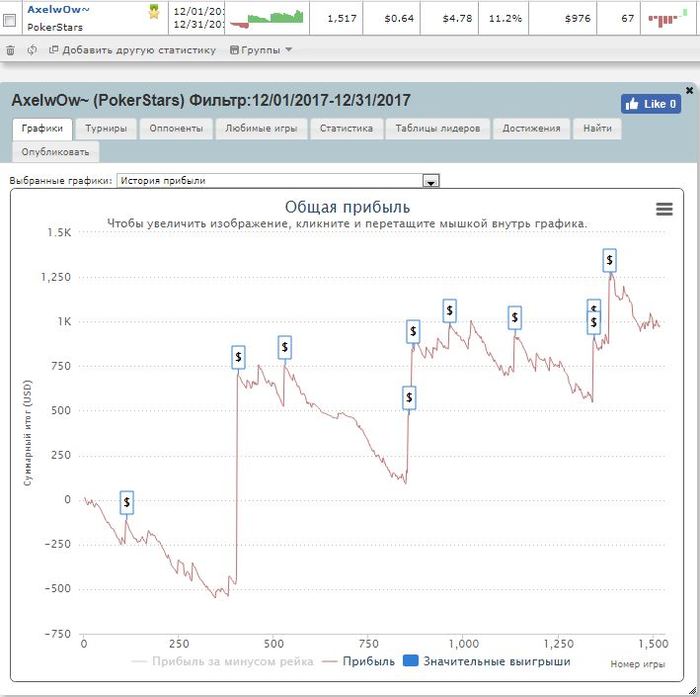Viewport: 700px width, 697px height.
Task: Switch to the Графики tab
Action: pyautogui.click(x=42, y=129)
